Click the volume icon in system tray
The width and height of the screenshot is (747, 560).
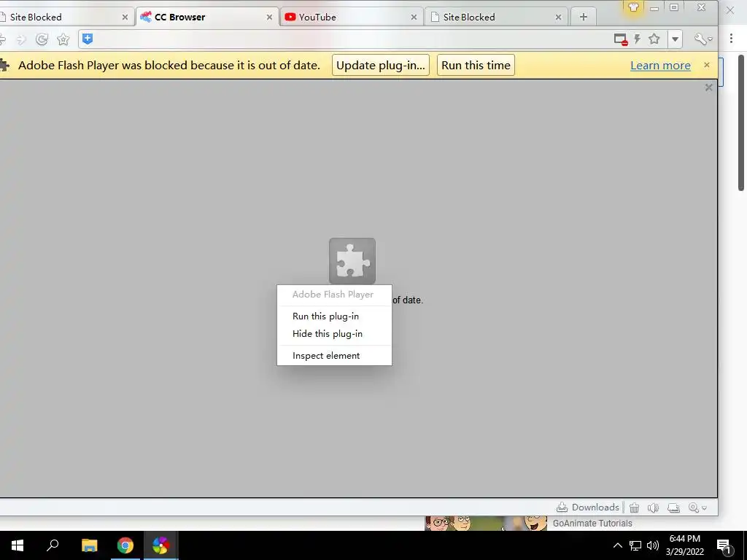(653, 545)
